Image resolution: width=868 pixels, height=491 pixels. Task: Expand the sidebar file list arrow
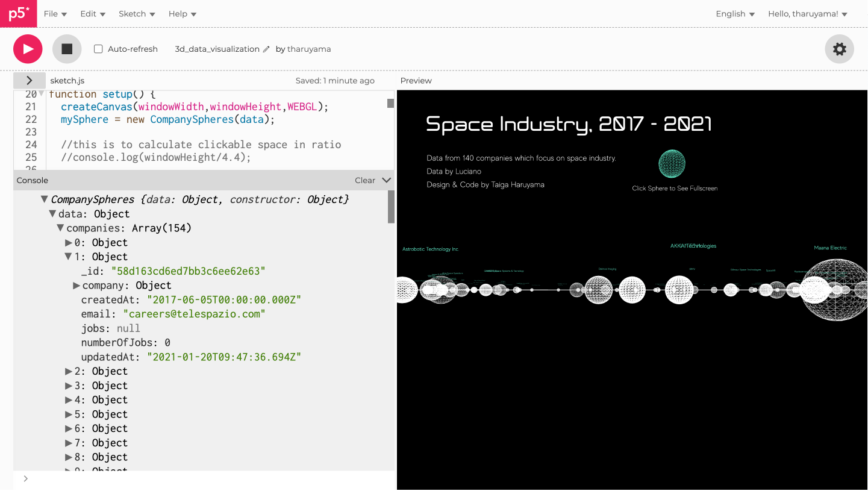29,80
